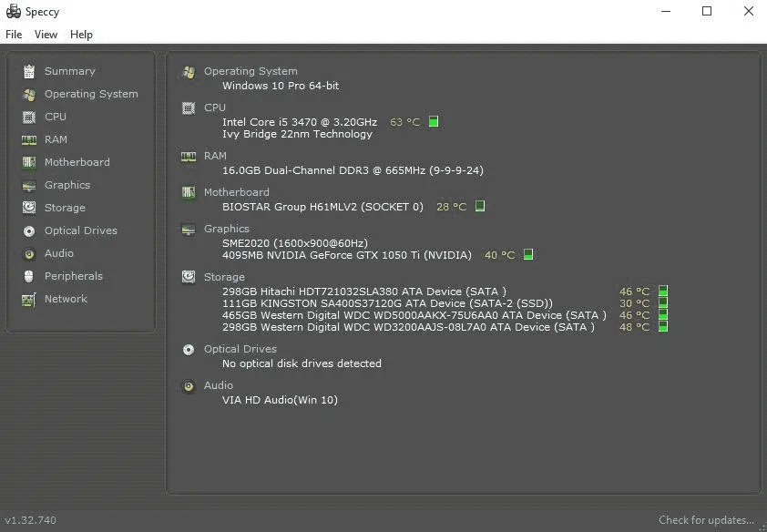
Task: Click the Operating System heading in main panel
Action: tap(251, 71)
